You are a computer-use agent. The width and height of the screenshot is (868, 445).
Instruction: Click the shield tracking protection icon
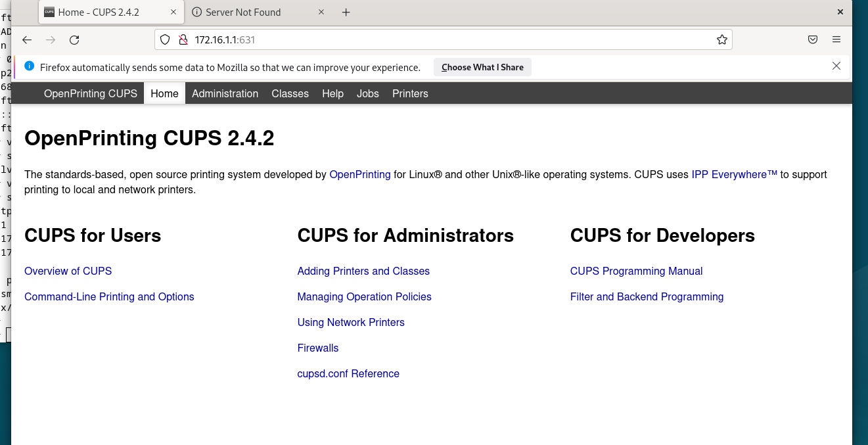166,40
